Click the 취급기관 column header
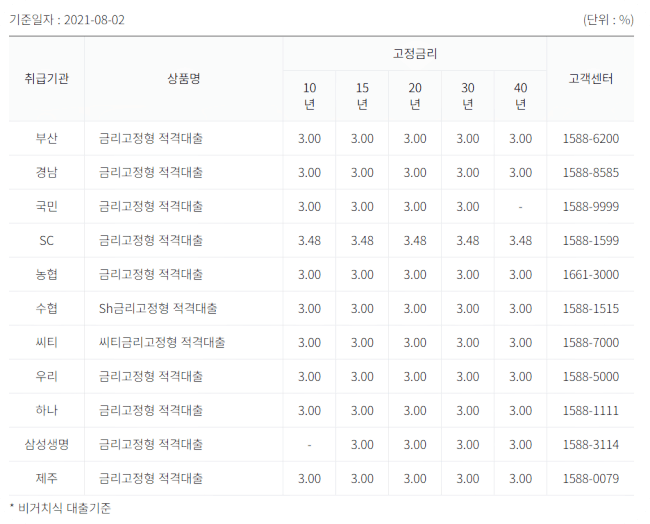Screen dimensions: 650x524 click(x=46, y=79)
